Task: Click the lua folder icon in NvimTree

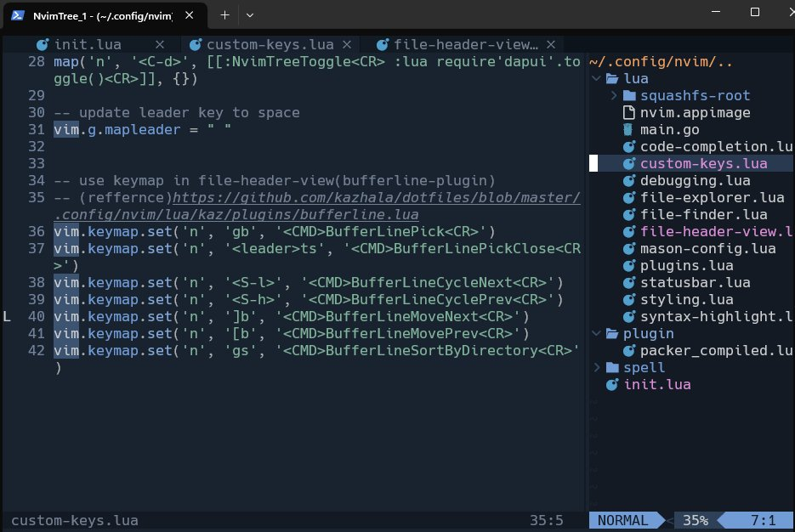Action: pyautogui.click(x=611, y=78)
